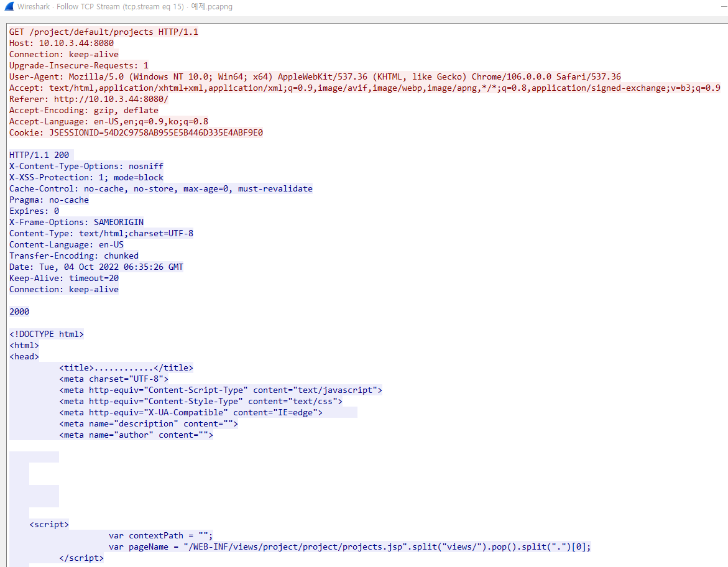Click X-Content-Type-Options: nosniff line

[86, 166]
